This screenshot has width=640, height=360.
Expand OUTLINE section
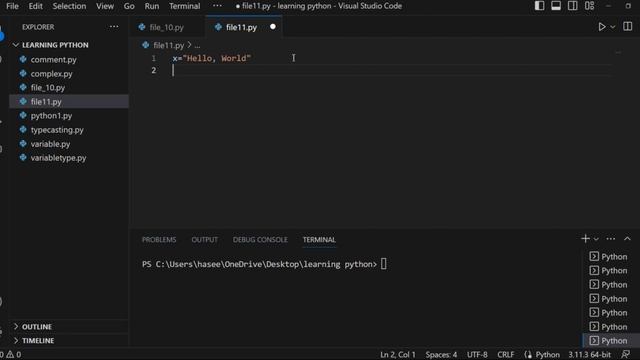(x=37, y=327)
